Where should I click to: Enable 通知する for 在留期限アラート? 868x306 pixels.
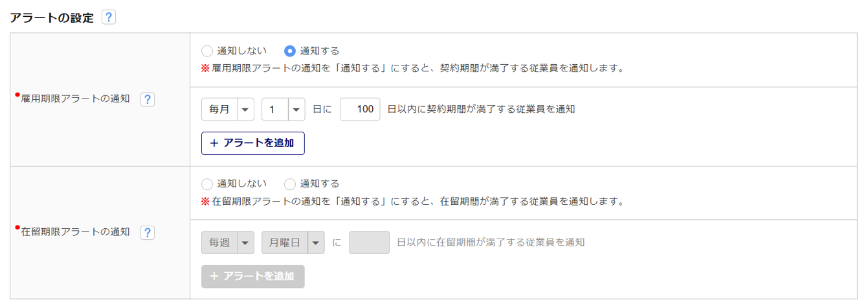pyautogui.click(x=290, y=184)
